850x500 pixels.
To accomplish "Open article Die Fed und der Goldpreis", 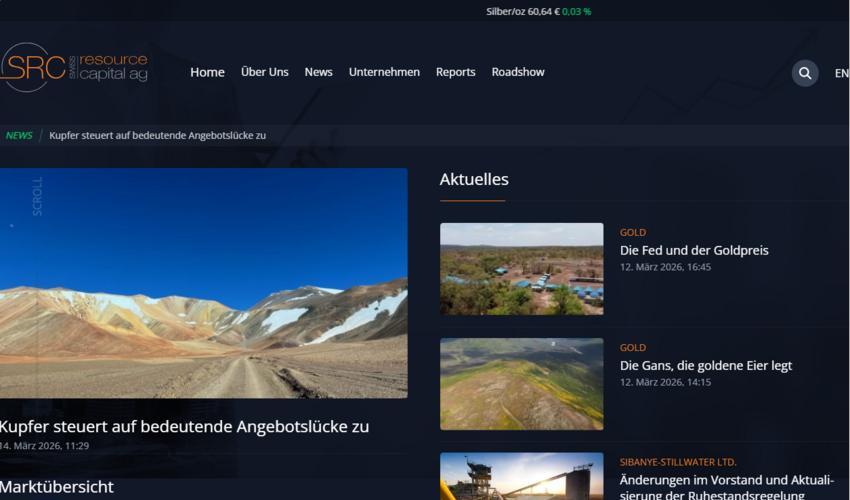I will click(694, 251).
